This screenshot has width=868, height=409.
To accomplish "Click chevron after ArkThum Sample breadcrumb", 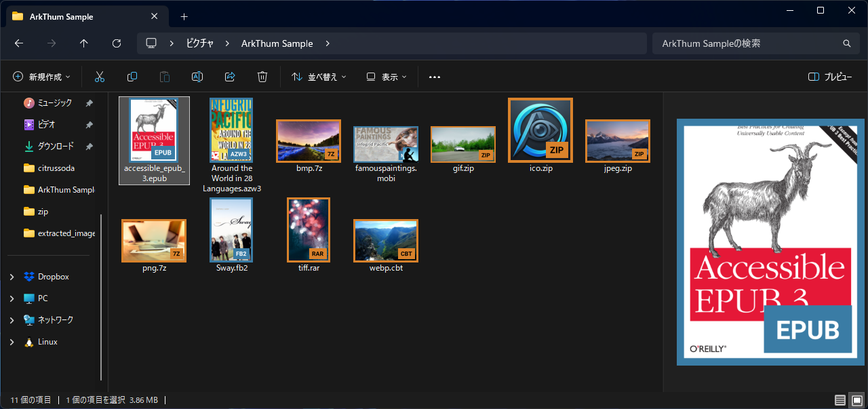I will click(x=328, y=43).
